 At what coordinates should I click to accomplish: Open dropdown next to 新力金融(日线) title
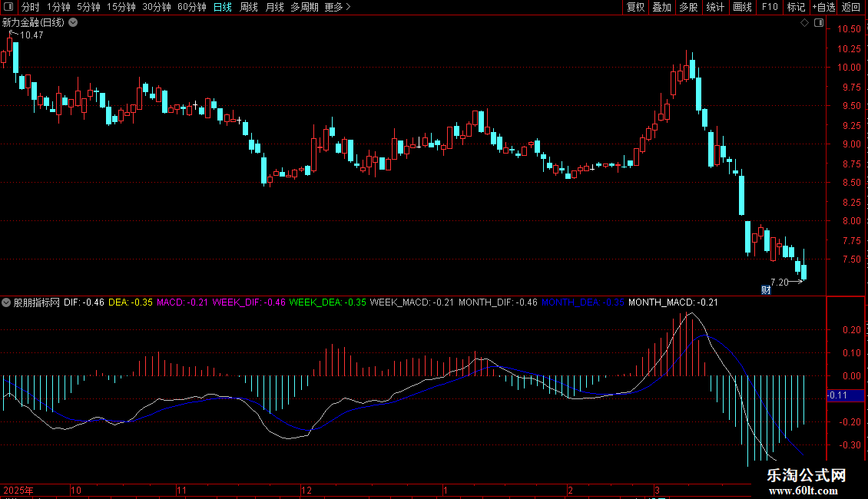tap(73, 23)
